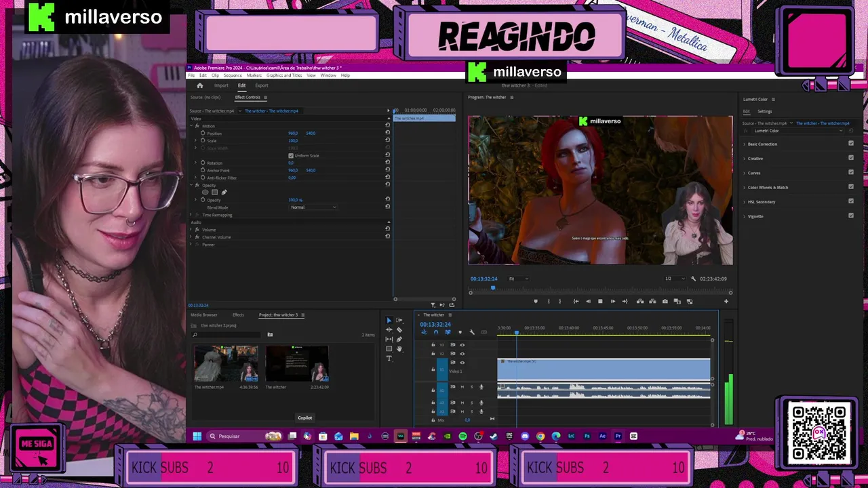The height and width of the screenshot is (488, 868).
Task: Reset the Position parameter
Action: (387, 133)
